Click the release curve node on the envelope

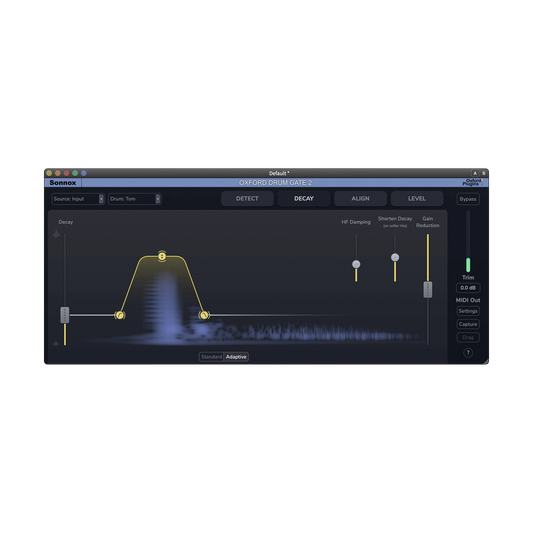coord(204,315)
